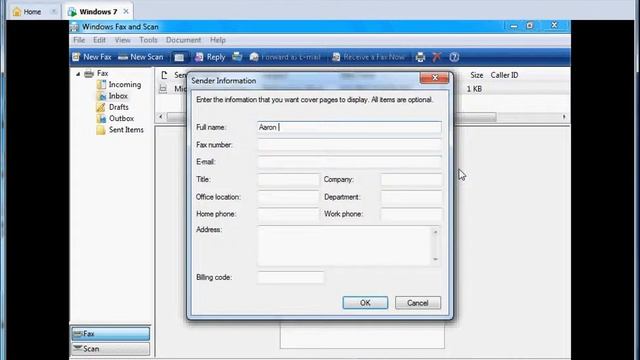640x360 pixels.
Task: Click the Reply toolbar button
Action: coord(210,57)
